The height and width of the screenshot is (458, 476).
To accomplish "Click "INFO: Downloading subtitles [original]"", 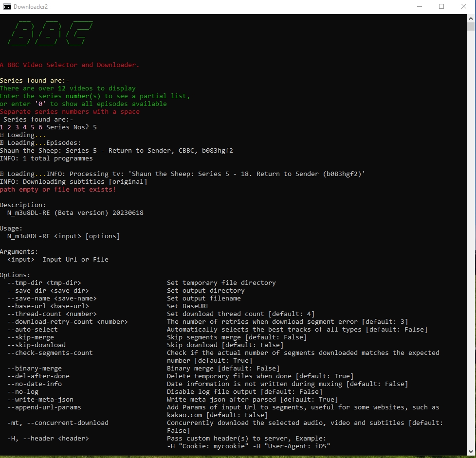I will pos(73,182).
